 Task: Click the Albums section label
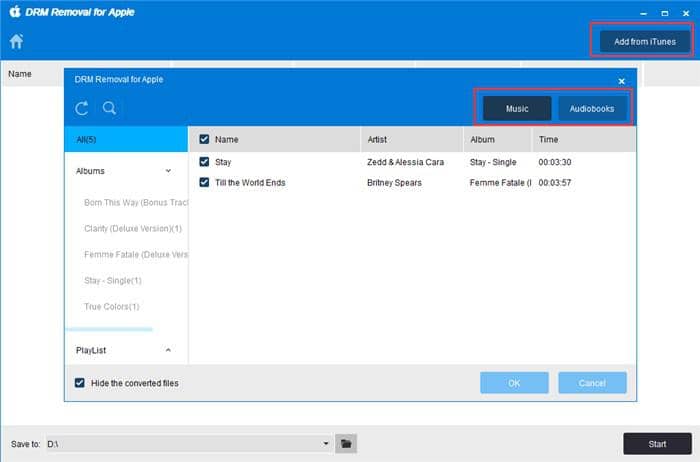pos(90,171)
